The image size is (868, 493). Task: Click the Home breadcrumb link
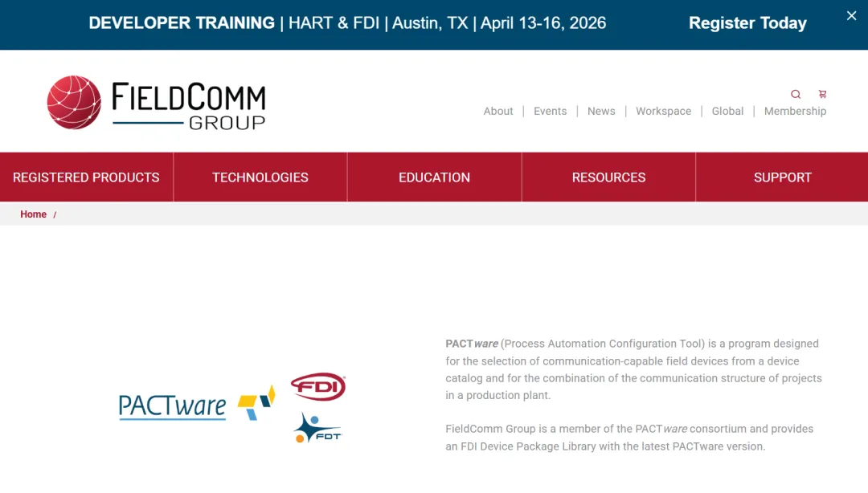point(33,214)
